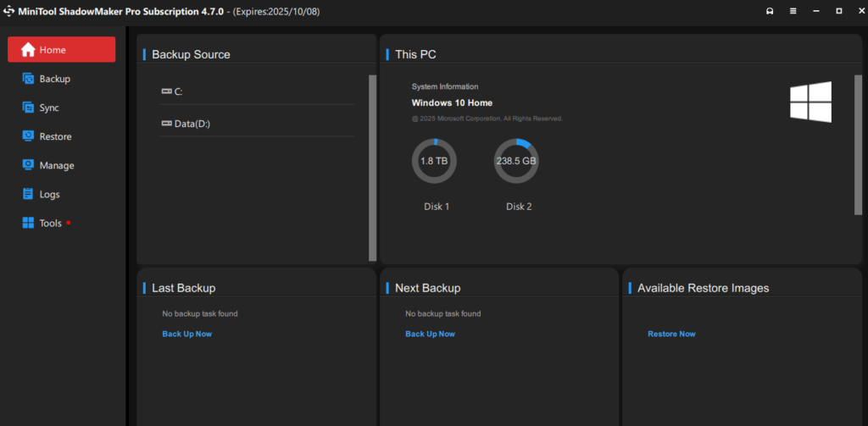Minimize the ShadowMaker window
The height and width of the screenshot is (426, 868).
point(816,11)
